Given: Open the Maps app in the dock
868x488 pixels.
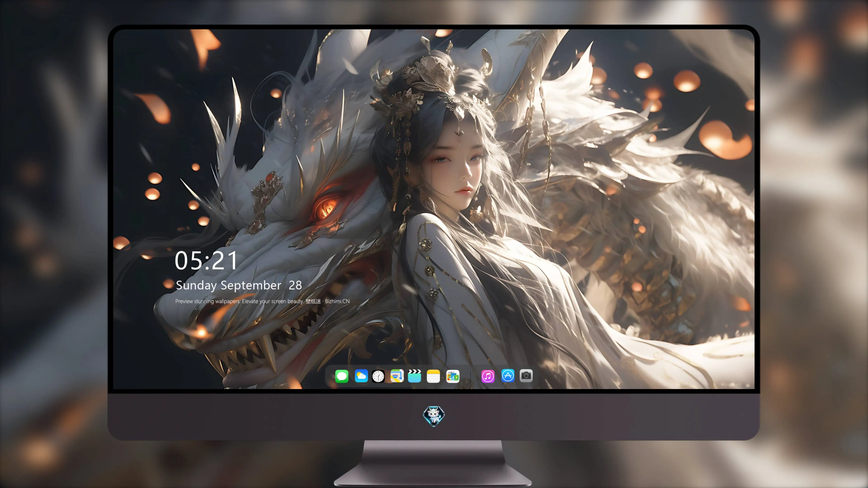Looking at the screenshot, I should (x=397, y=376).
